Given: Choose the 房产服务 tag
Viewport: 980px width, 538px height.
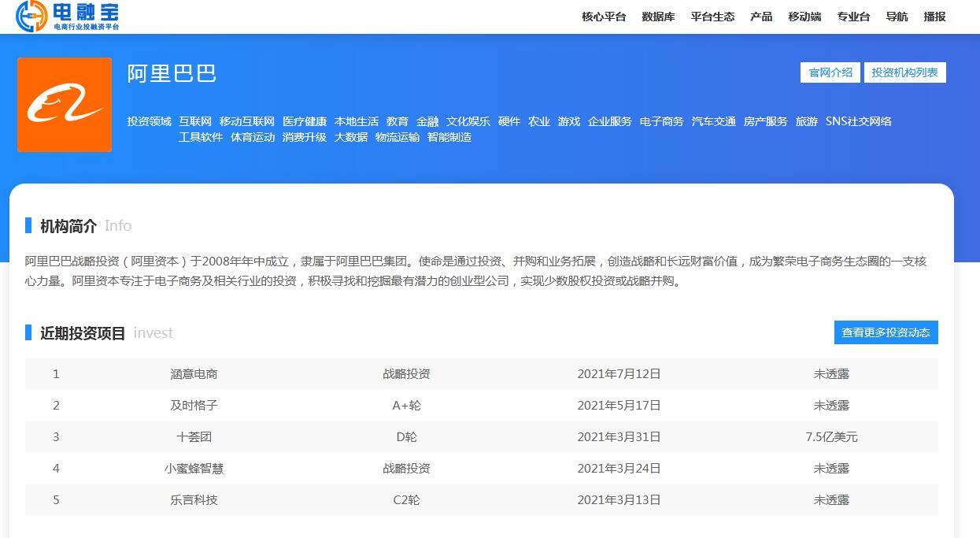Looking at the screenshot, I should point(766,121).
